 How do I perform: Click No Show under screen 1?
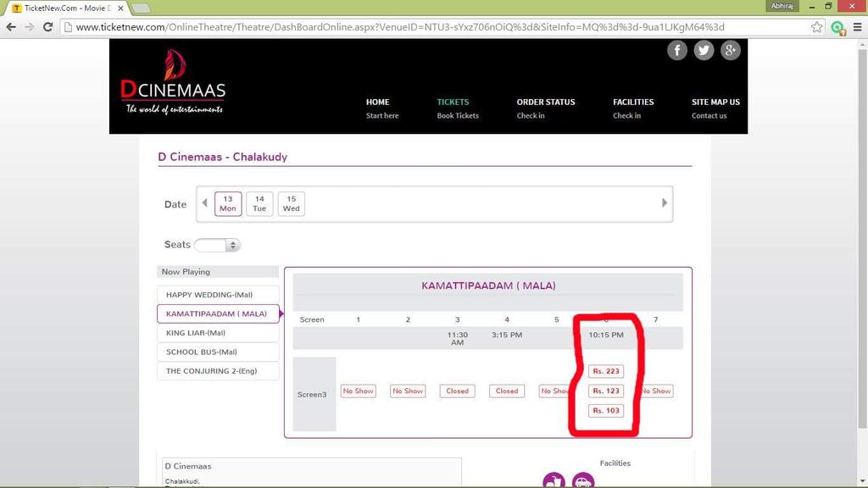pos(359,391)
